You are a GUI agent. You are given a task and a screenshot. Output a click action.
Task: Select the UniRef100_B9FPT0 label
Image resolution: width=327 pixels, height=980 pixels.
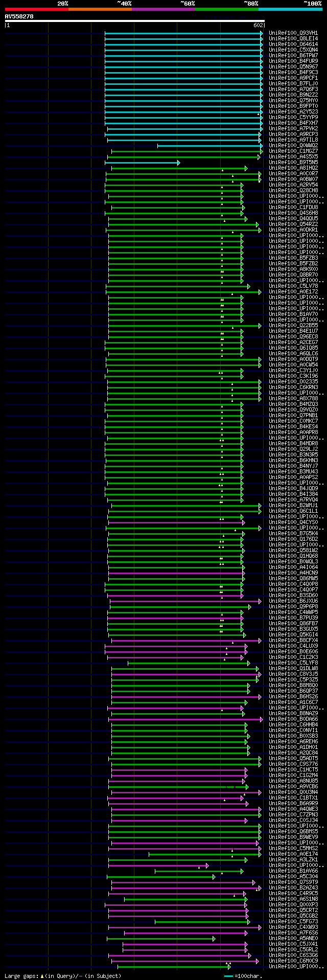click(x=293, y=106)
